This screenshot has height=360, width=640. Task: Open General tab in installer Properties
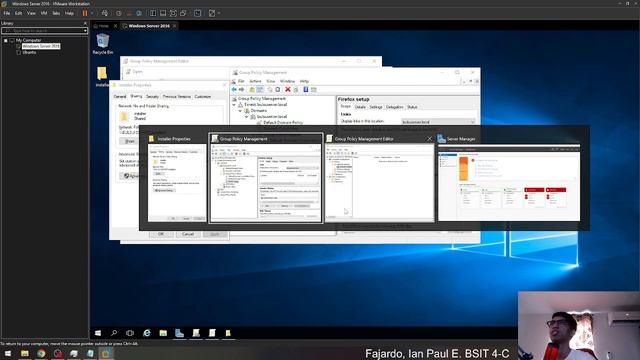click(x=120, y=97)
